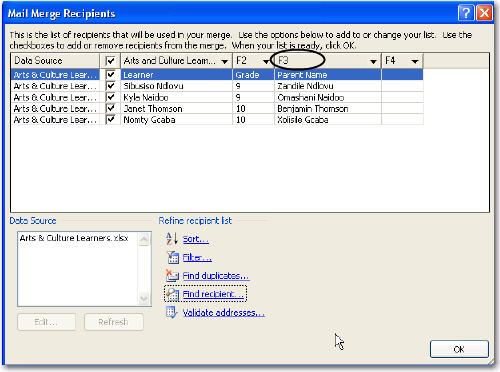Click the data source list scroll up arrow

pos(144,239)
